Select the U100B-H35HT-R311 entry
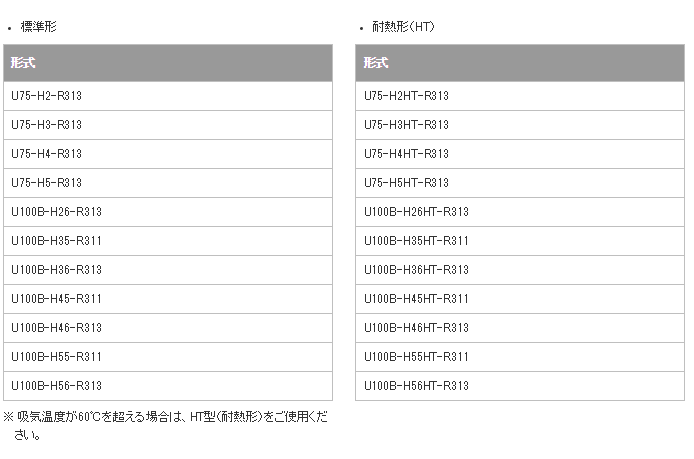 416,241
